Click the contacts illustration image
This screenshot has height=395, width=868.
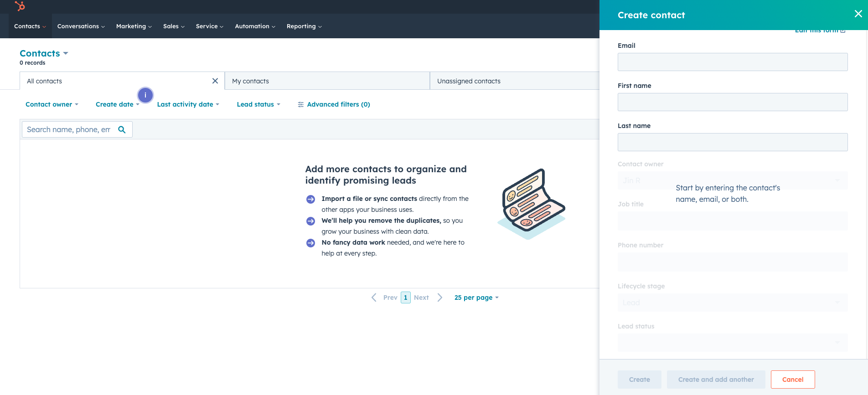(531, 204)
